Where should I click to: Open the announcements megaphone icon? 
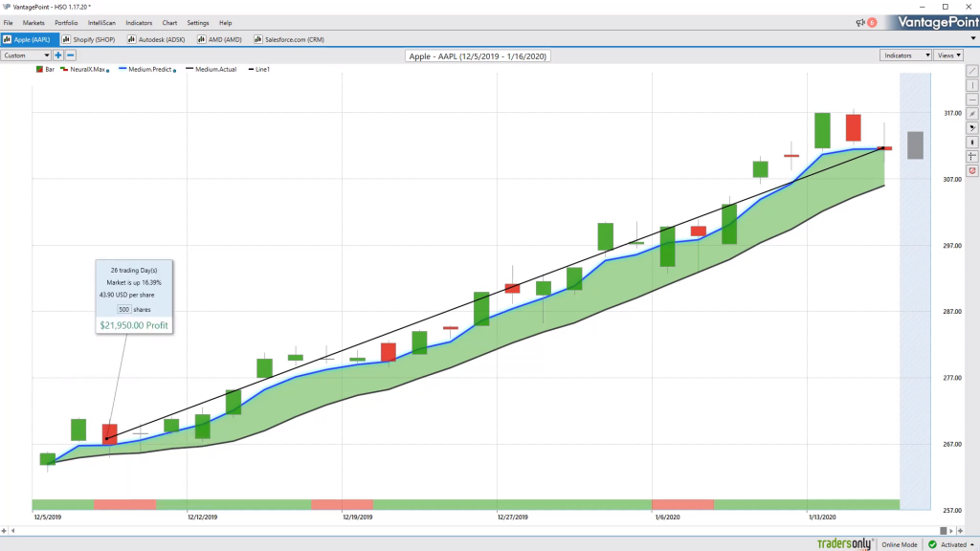point(860,23)
